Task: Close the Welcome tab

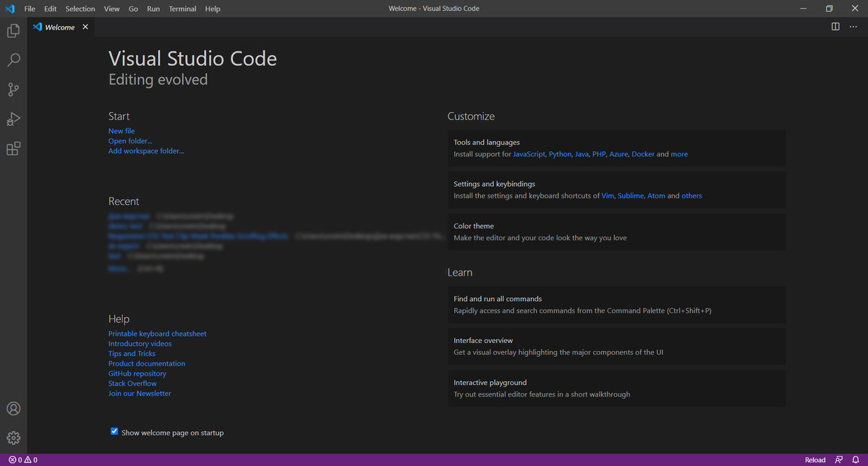Action: 85,27
